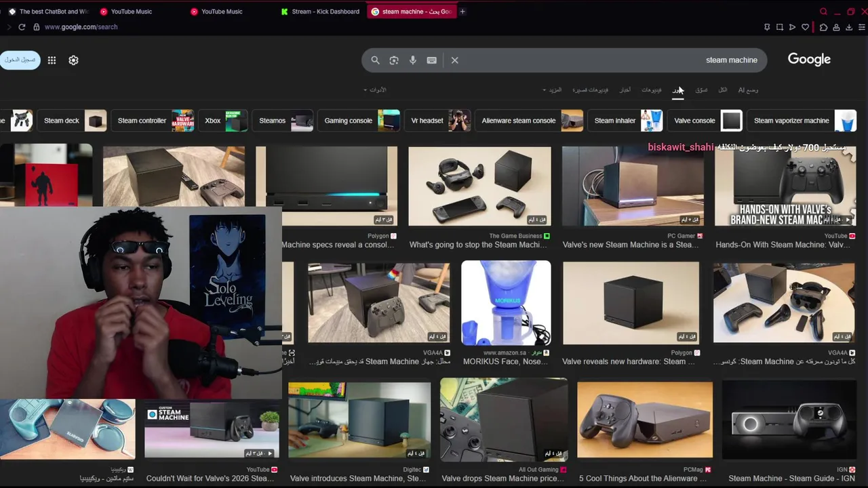Filter images by Valve console chip
868x488 pixels.
pyautogui.click(x=706, y=121)
